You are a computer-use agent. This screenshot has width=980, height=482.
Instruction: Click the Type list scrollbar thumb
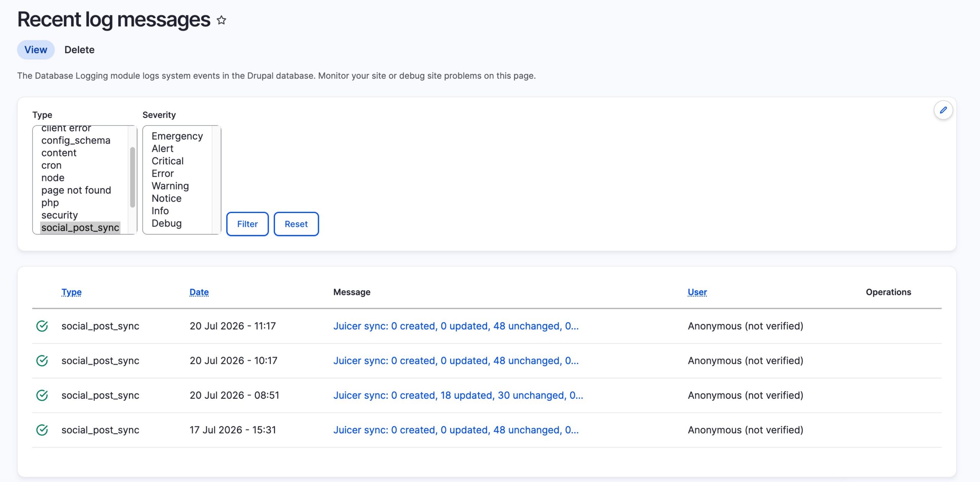(x=132, y=177)
